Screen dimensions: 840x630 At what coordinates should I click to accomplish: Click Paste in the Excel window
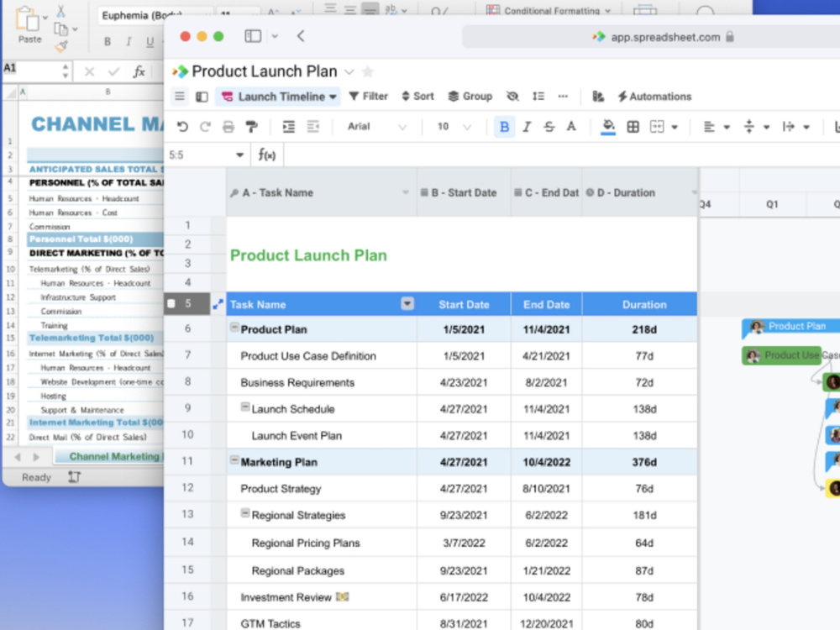point(29,25)
